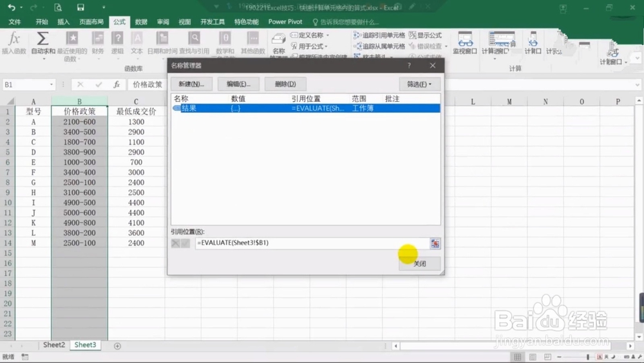644x363 pixels.
Task: Click the formula bar cancel X icon
Action: coord(80,84)
